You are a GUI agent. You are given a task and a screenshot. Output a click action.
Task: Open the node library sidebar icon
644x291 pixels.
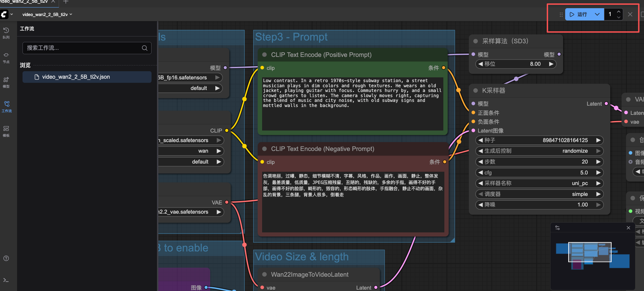point(6,57)
